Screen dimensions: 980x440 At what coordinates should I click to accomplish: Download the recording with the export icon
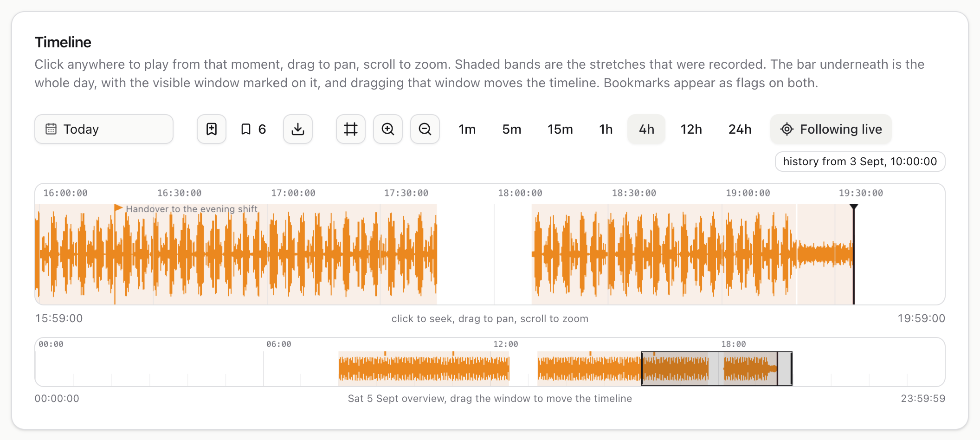[x=298, y=129]
